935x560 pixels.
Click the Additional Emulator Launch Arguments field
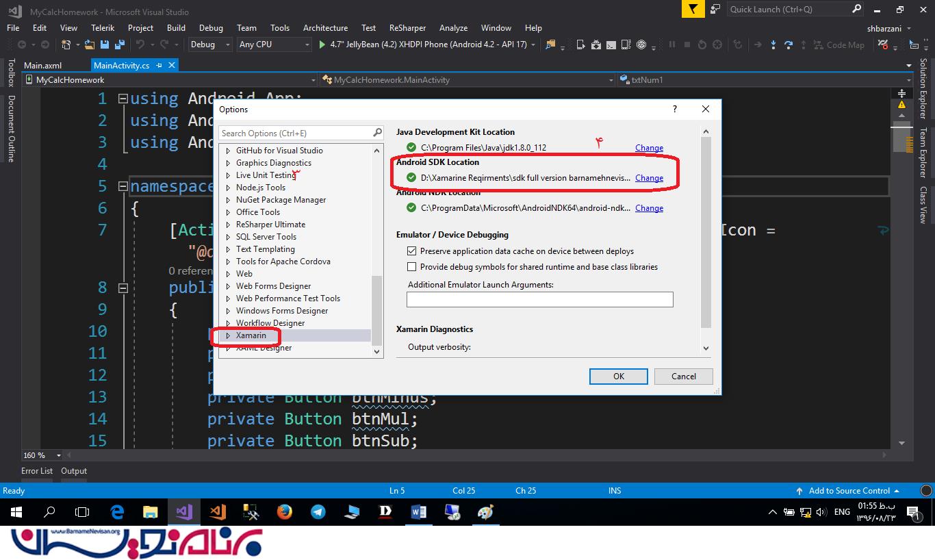[x=539, y=299]
